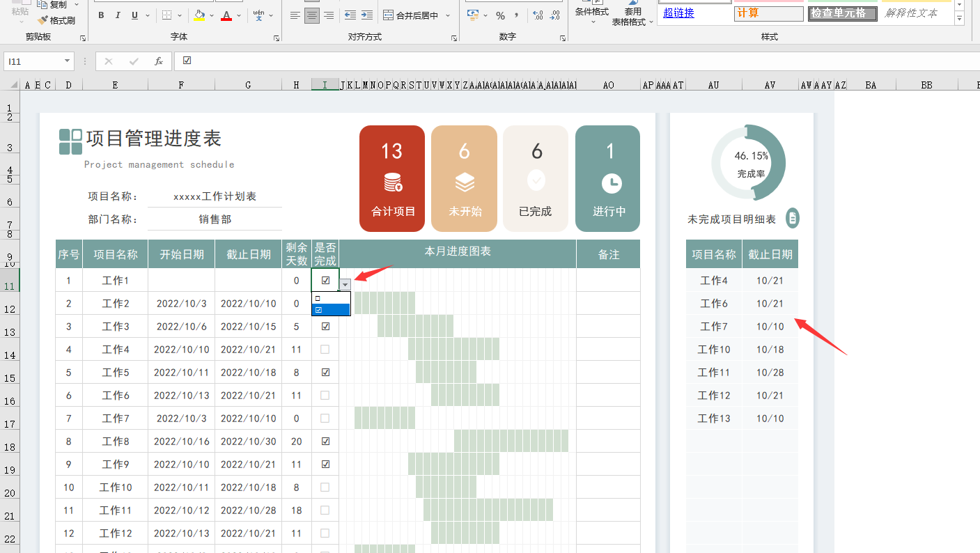Click the 46.15% completion rate donut chart
This screenshot has width=980, height=553.
pyautogui.click(x=749, y=162)
